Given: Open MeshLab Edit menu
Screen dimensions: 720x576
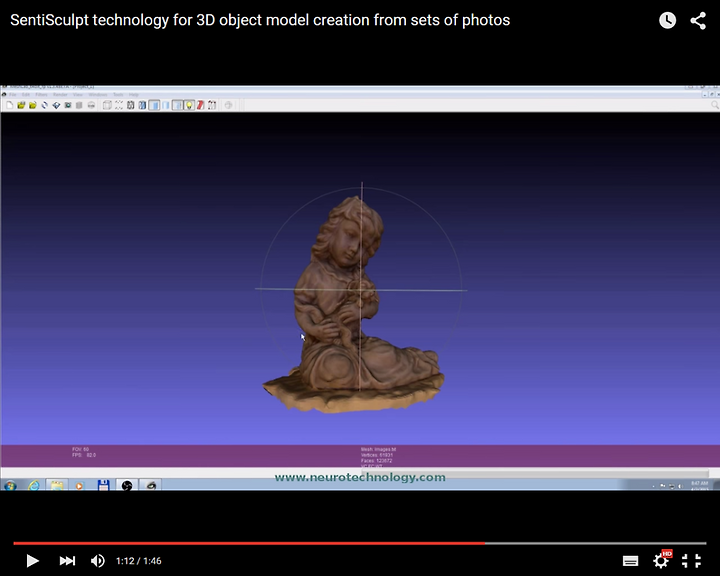Looking at the screenshot, I should pyautogui.click(x=26, y=95).
